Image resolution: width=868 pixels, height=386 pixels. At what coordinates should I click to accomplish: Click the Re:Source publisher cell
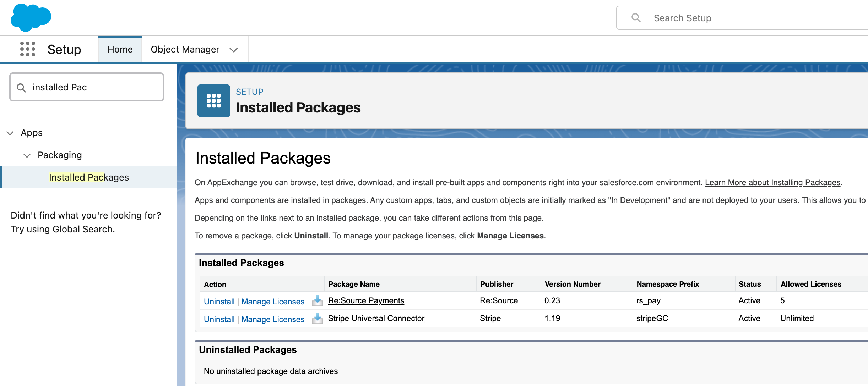point(499,300)
